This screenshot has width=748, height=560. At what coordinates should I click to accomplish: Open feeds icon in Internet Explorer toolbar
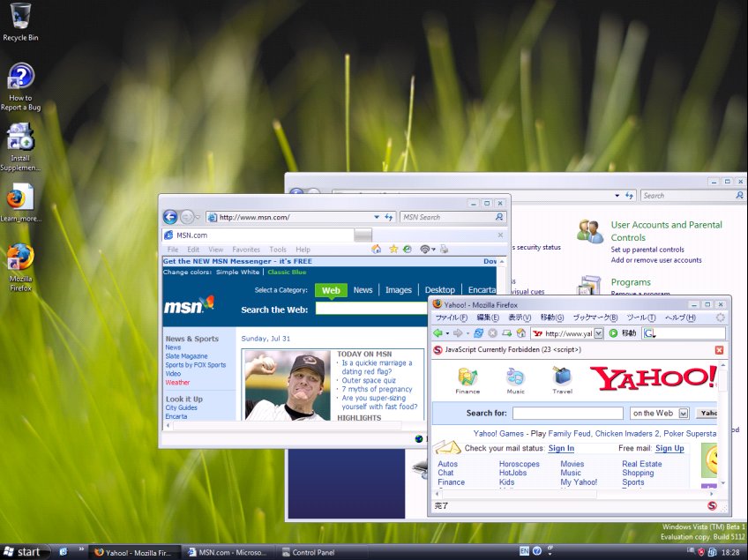(424, 249)
